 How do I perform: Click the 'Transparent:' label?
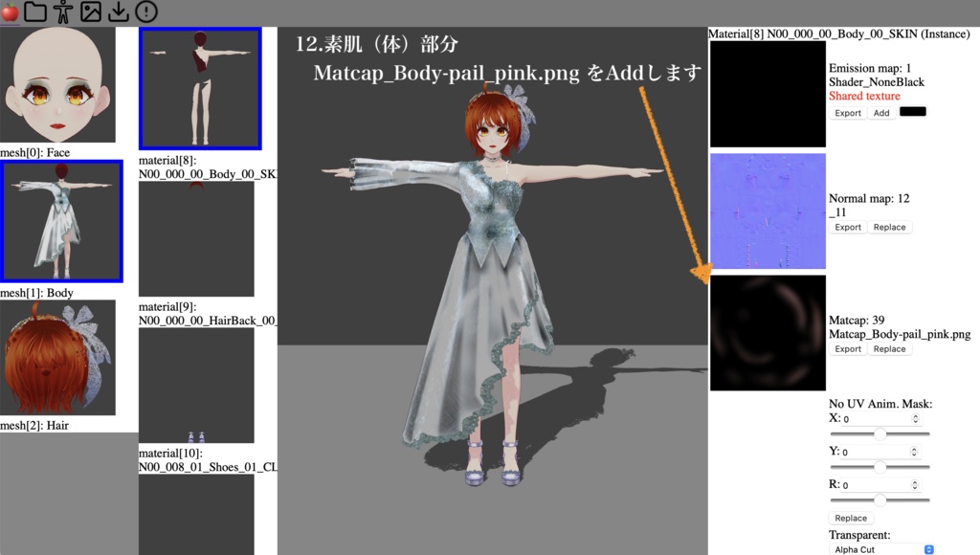click(859, 535)
